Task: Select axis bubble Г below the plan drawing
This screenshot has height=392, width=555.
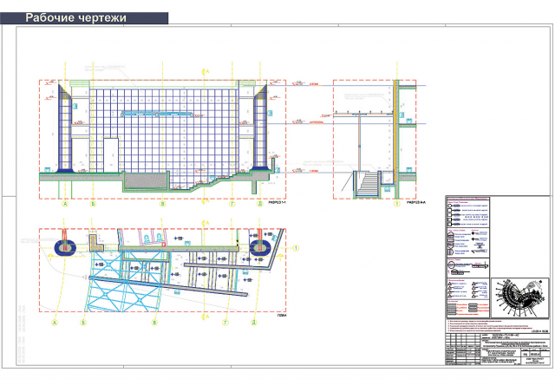Action: point(225,323)
